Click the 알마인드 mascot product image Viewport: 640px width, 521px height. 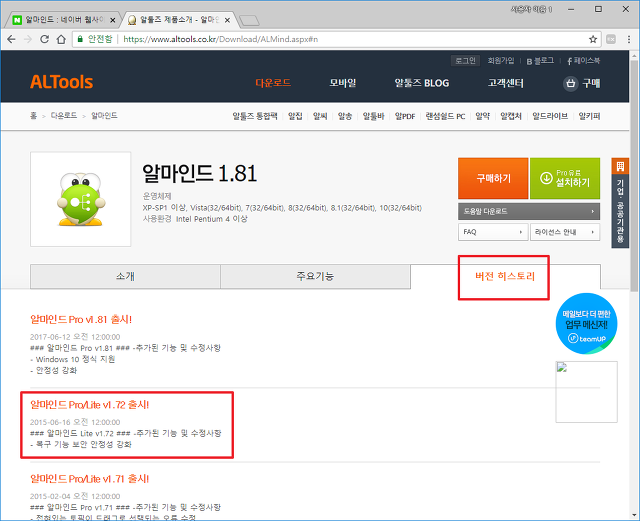coord(80,199)
